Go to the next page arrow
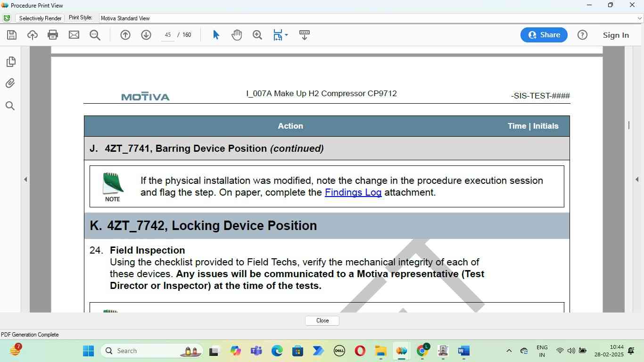Image resolution: width=644 pixels, height=362 pixels. point(146,35)
